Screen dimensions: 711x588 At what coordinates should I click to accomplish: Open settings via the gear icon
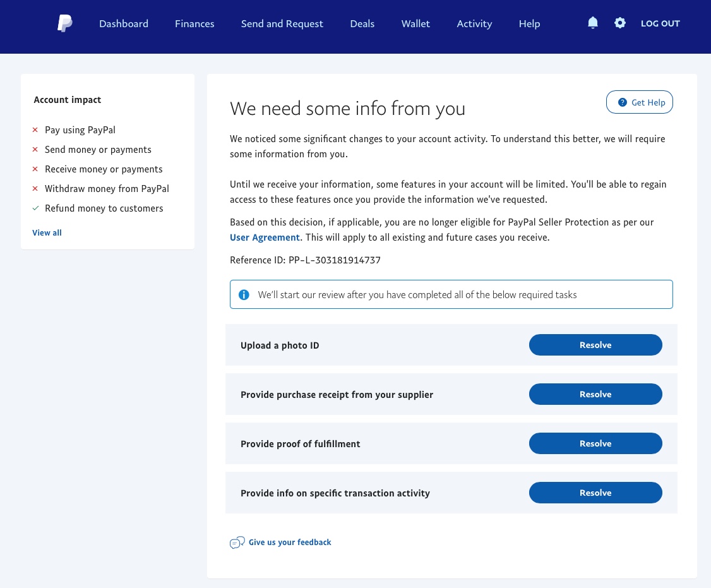point(620,23)
